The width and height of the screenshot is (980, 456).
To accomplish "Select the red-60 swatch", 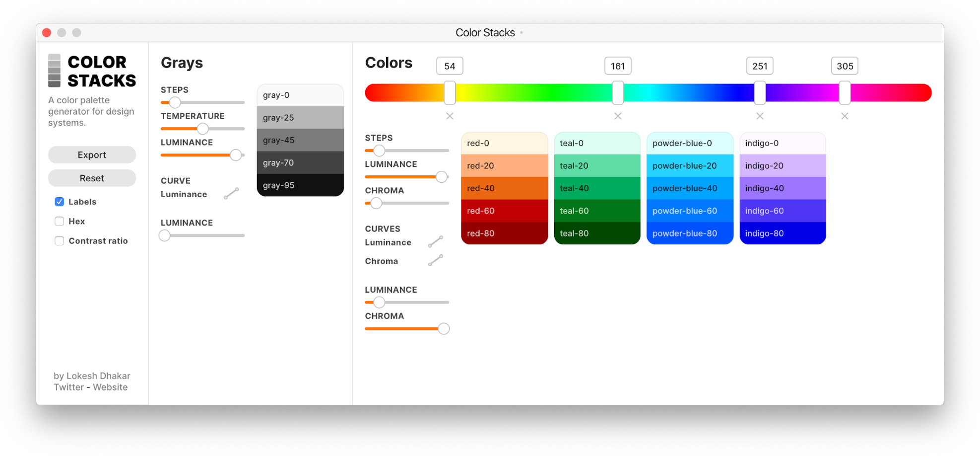I will tap(504, 211).
